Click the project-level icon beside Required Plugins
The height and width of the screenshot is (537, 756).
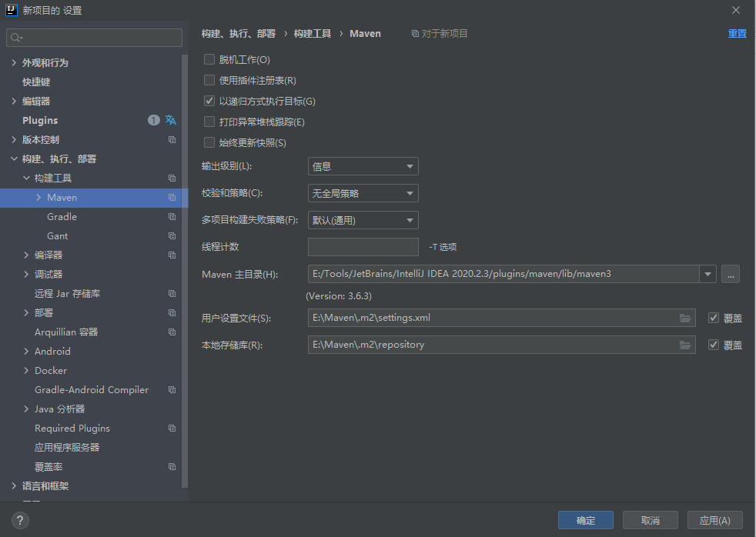[172, 429]
